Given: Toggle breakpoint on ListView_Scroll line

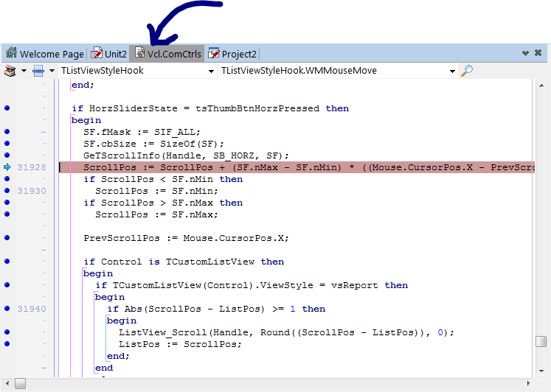Looking at the screenshot, I should point(7,332).
